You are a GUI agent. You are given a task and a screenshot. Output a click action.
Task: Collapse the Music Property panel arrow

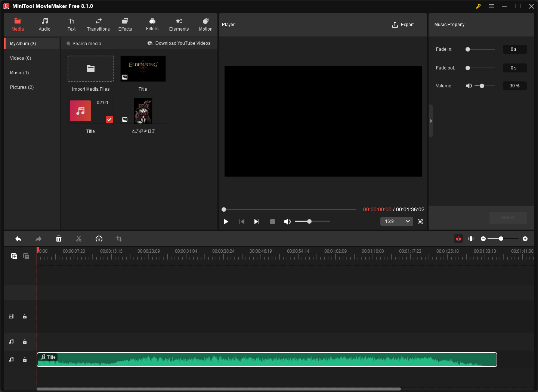pos(431,121)
